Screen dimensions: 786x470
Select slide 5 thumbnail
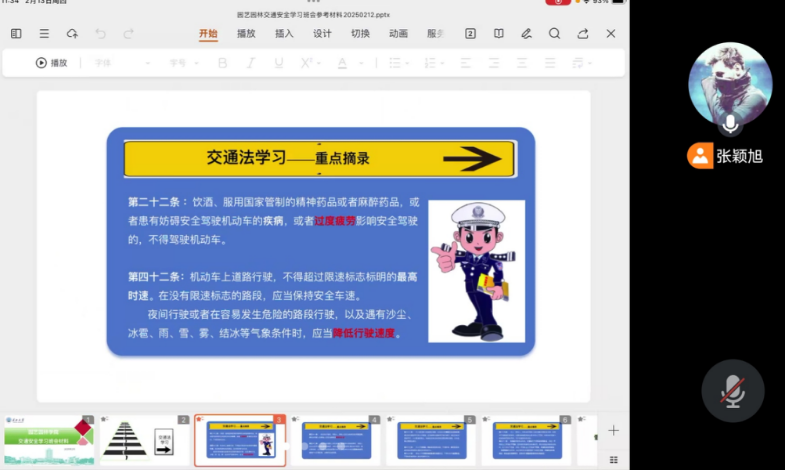(x=432, y=440)
